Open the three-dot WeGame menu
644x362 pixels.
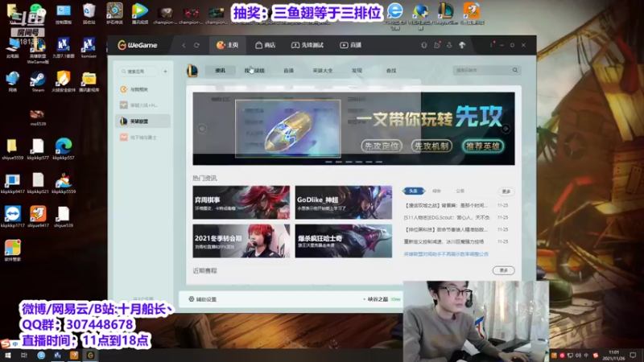(x=492, y=45)
